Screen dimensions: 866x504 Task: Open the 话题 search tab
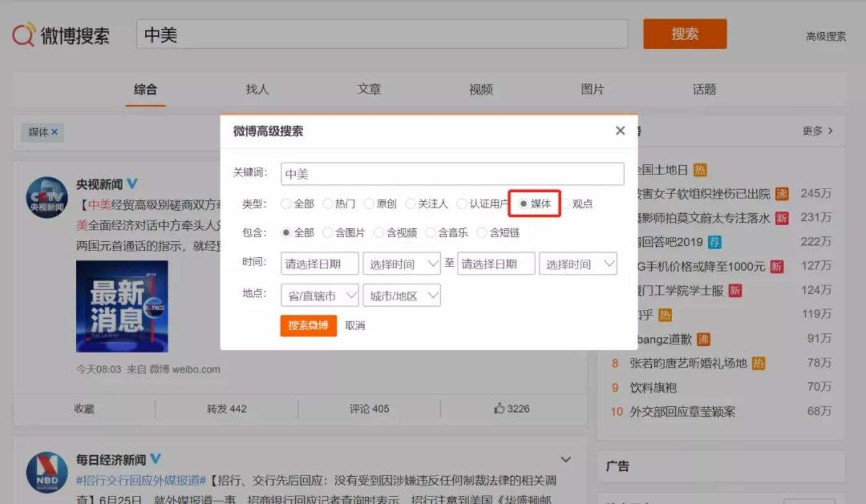coord(703,90)
